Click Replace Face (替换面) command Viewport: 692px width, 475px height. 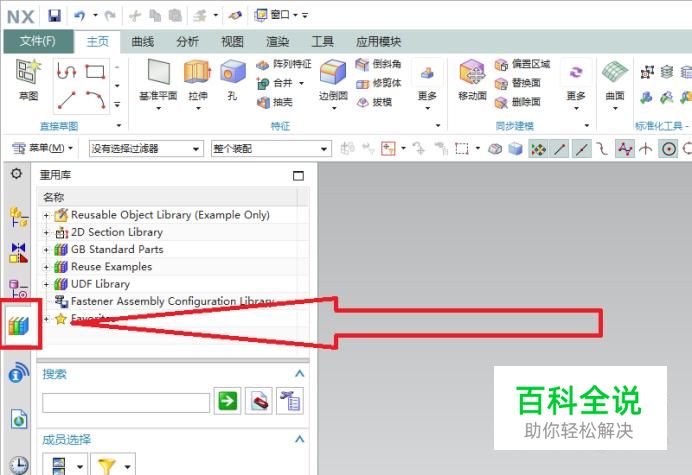518,83
